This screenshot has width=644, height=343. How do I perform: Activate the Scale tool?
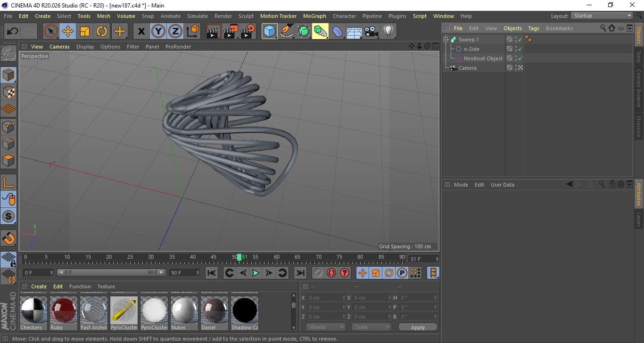coord(85,32)
